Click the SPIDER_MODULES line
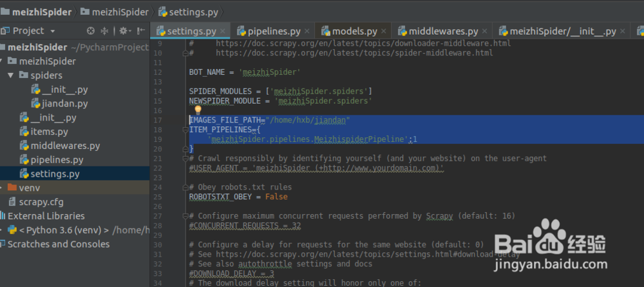This screenshot has height=287, width=644. click(281, 92)
